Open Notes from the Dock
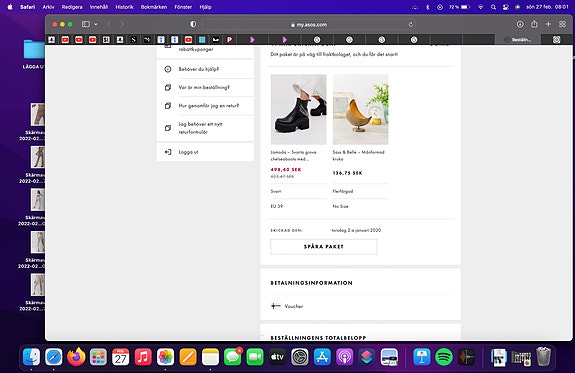 click(210, 357)
